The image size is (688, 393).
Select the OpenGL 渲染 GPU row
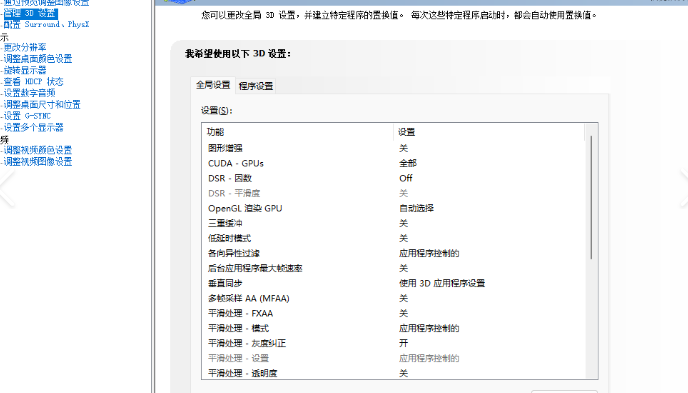394,208
